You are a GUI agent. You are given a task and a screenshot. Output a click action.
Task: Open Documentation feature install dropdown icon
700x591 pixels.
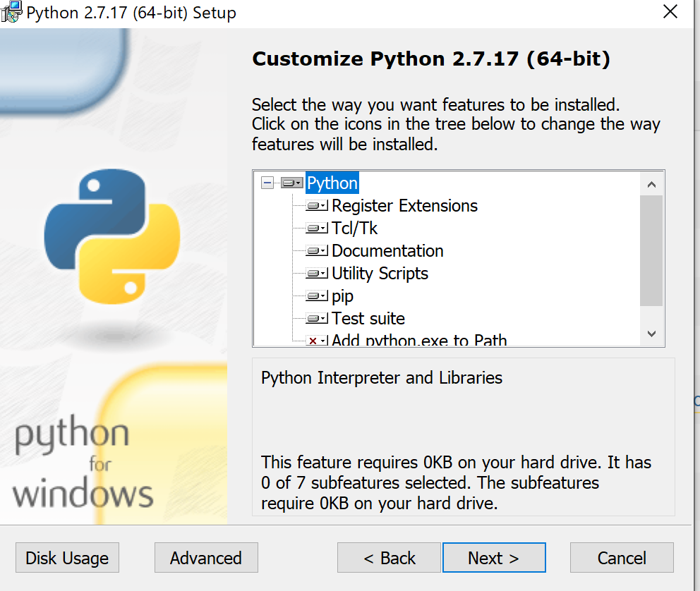pyautogui.click(x=317, y=250)
